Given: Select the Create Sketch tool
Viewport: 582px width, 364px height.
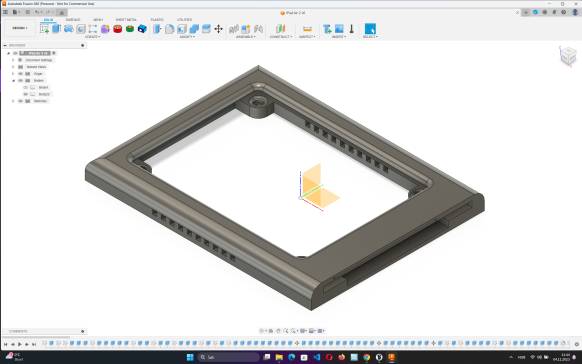Looking at the screenshot, I should (x=45, y=29).
